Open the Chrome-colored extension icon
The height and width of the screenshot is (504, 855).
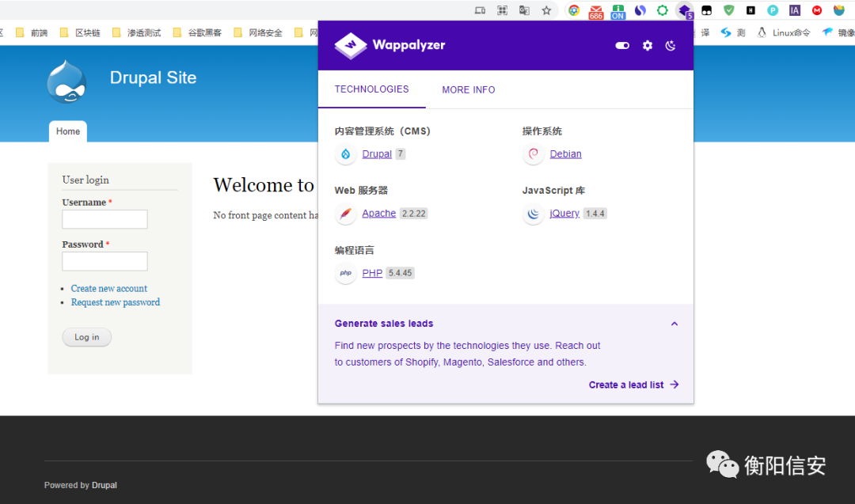574,10
